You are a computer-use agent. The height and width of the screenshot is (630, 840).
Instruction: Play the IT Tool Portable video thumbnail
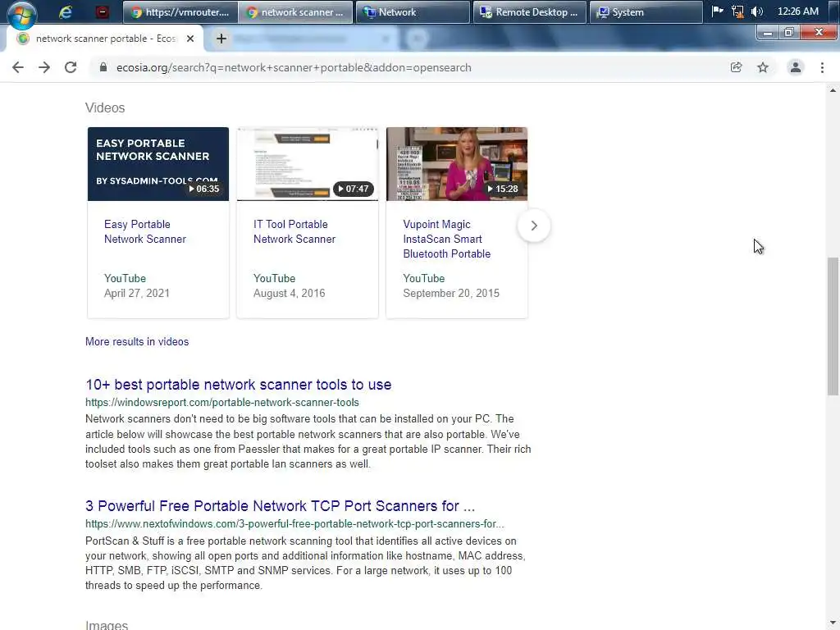[308, 164]
